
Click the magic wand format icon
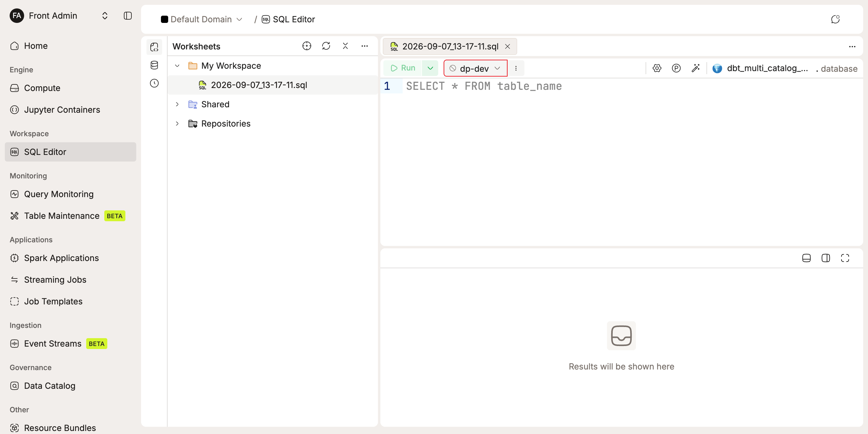point(696,68)
